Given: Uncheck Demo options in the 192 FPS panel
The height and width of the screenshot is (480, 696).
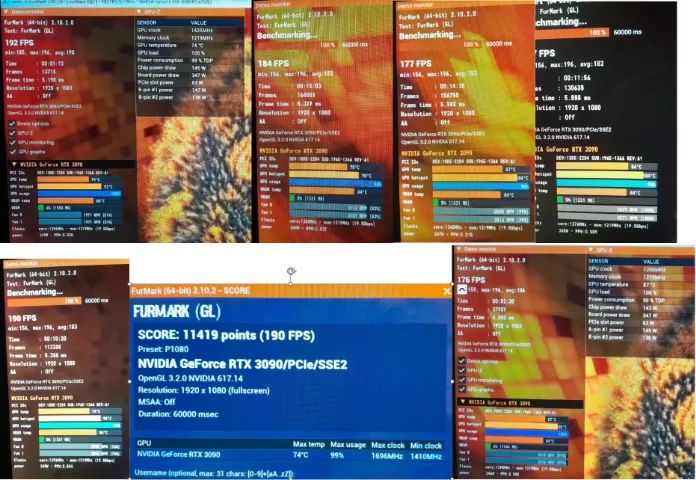Looking at the screenshot, I should tap(12, 124).
